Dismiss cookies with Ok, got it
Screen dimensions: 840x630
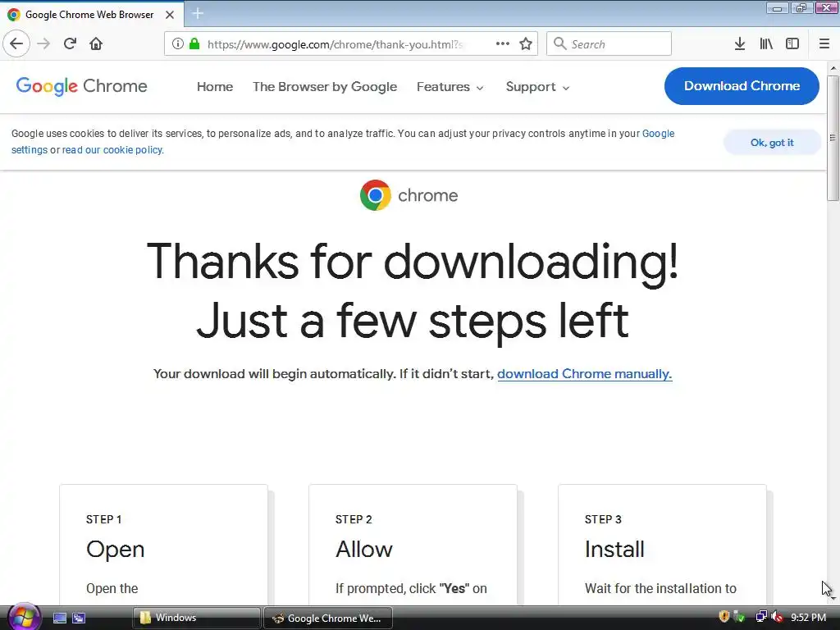coord(772,143)
